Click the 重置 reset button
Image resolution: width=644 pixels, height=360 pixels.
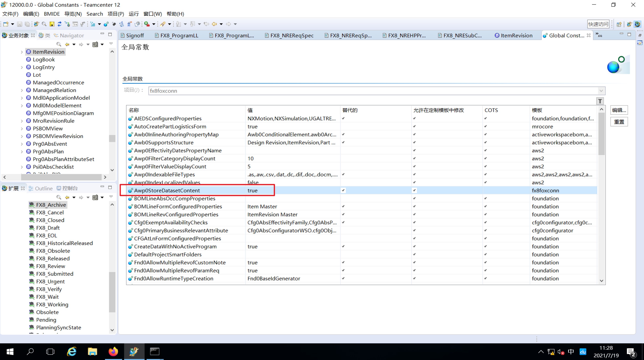tap(619, 122)
